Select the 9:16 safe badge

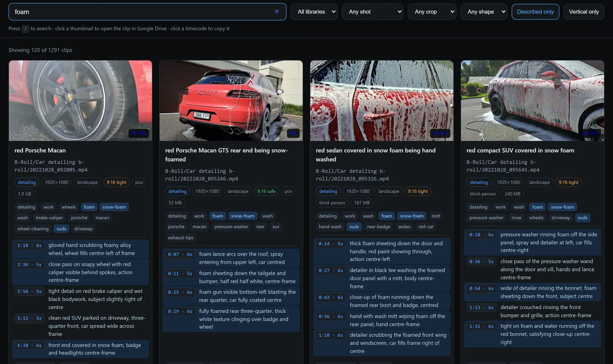pyautogui.click(x=266, y=191)
